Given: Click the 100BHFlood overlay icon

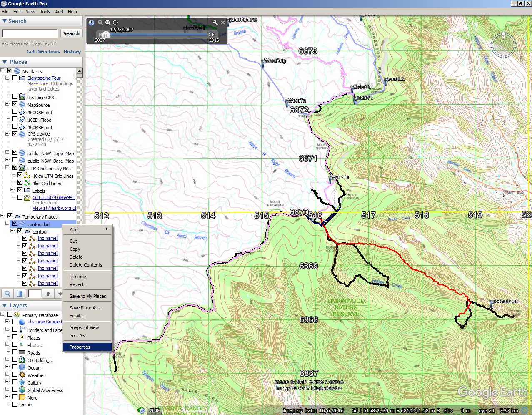Looking at the screenshot, I should 22,120.
